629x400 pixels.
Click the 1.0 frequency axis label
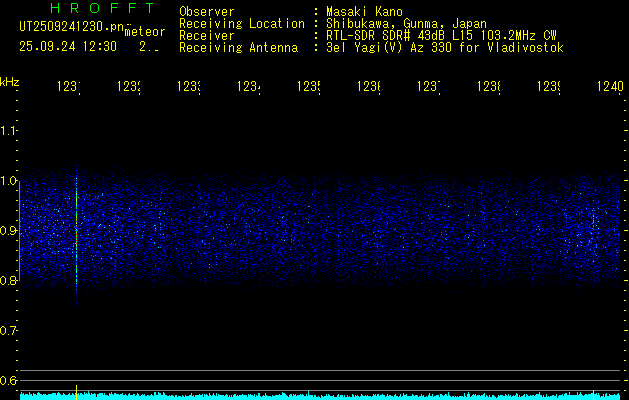[x=8, y=181]
